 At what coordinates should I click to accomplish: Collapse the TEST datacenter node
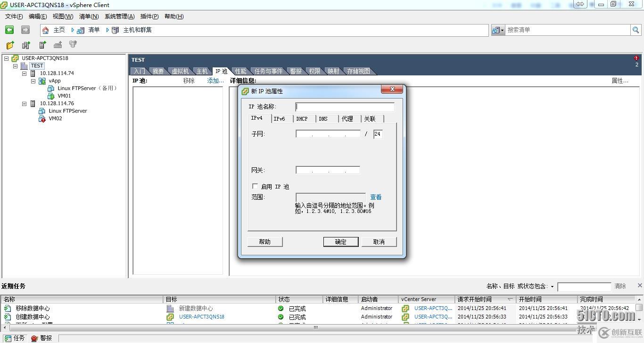pos(16,66)
